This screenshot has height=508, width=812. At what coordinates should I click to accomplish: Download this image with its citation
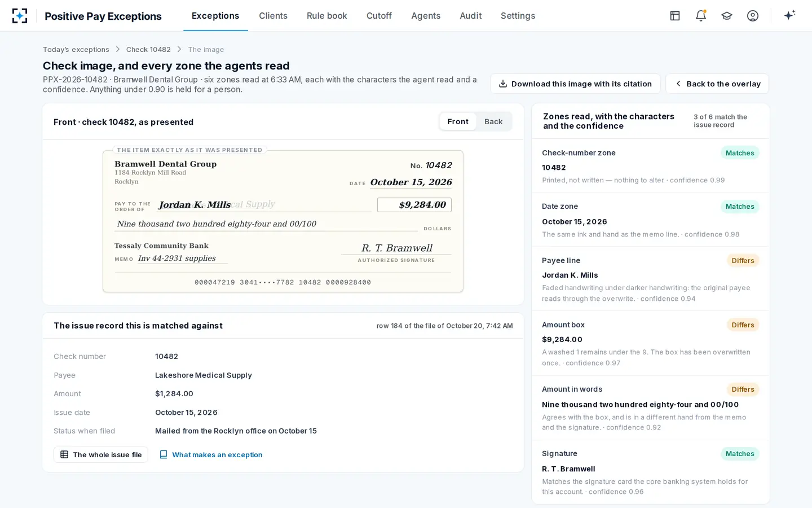(x=575, y=84)
